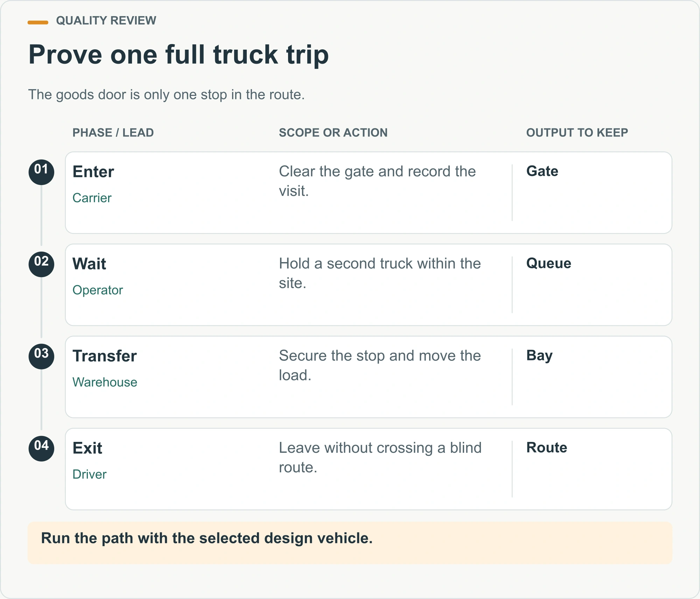Select the Exit phase title
Screen dimensions: 700x599
(x=87, y=448)
